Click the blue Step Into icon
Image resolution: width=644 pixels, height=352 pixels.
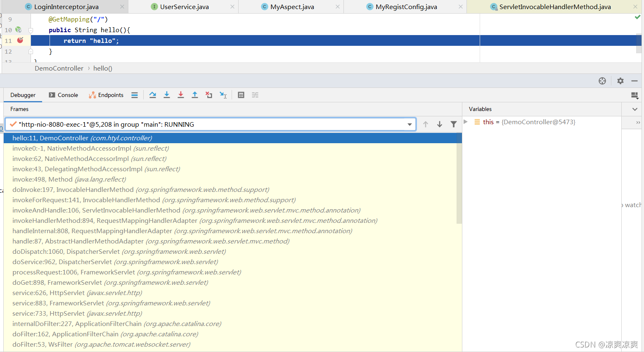167,95
